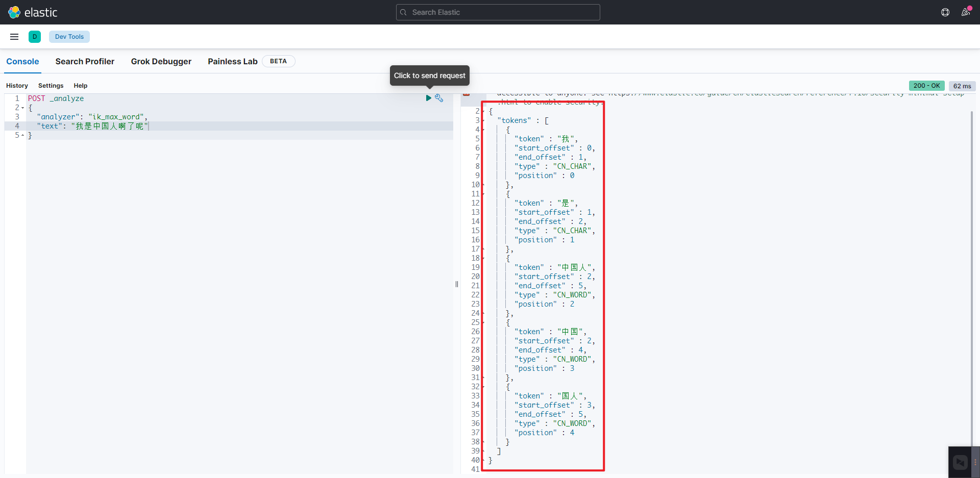Screen dimensions: 980x478
Task: Open the help menu lifebuoy icon
Action: pos(945,12)
